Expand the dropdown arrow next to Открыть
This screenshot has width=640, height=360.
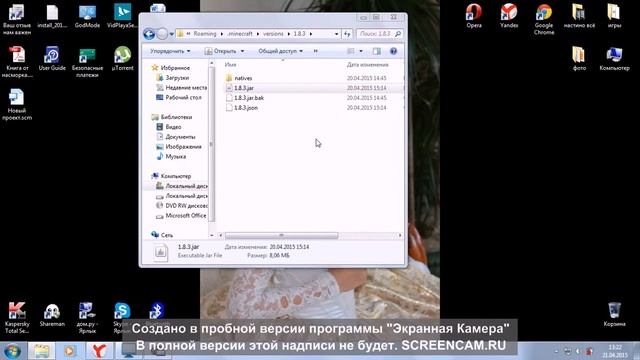[x=242, y=51]
